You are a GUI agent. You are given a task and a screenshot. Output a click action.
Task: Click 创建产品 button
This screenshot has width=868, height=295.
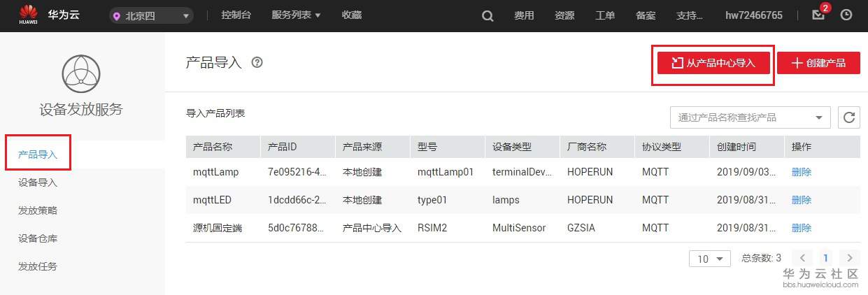tap(818, 62)
